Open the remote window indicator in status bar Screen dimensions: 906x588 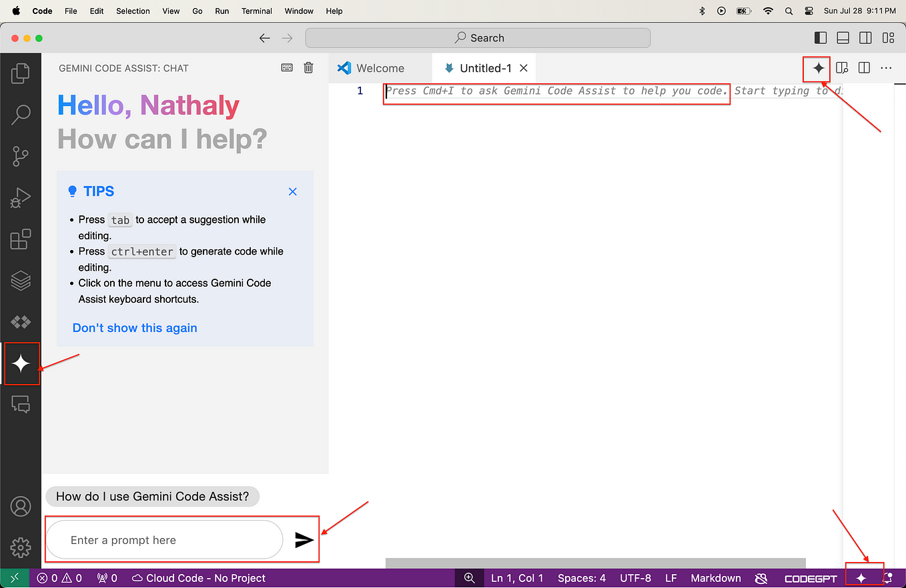(15, 578)
